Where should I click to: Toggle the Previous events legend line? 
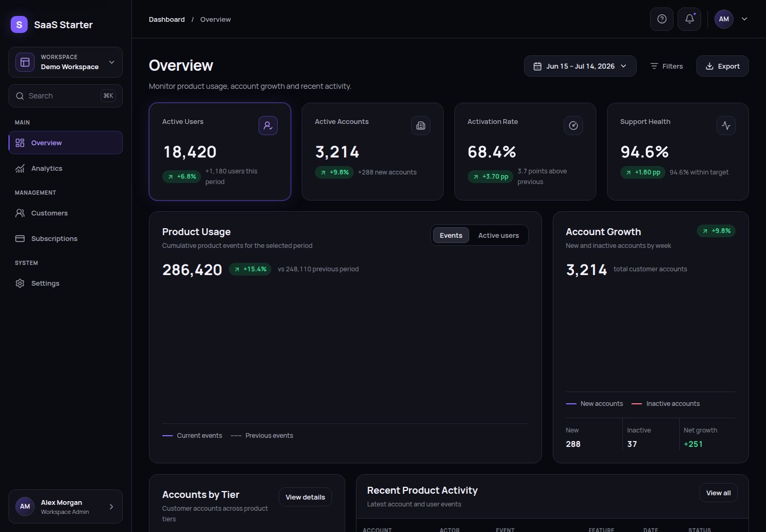[262, 436]
